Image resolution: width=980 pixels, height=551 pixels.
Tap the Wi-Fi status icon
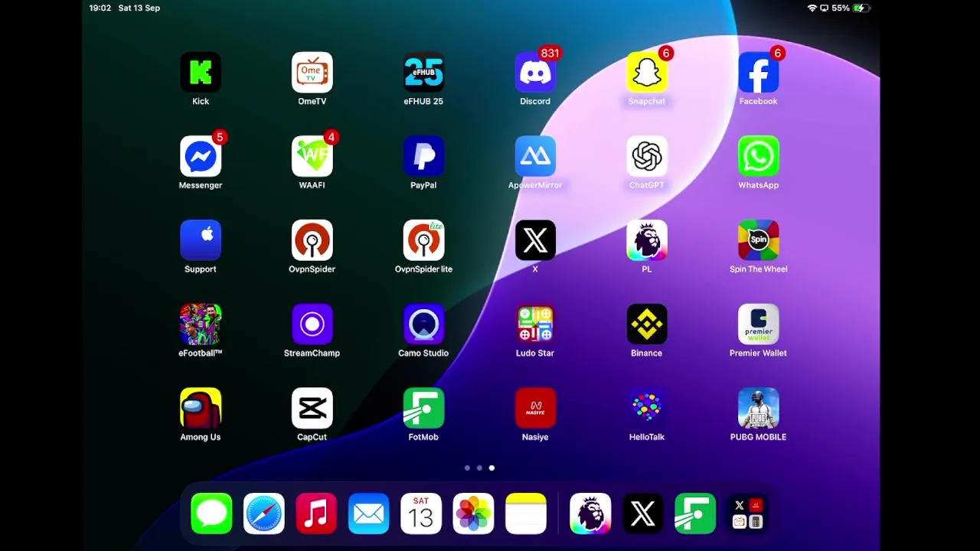click(x=812, y=8)
